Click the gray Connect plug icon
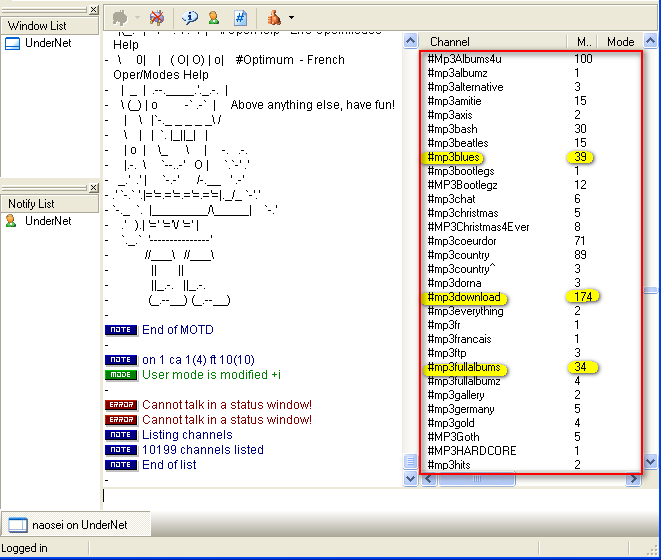 (x=120, y=18)
